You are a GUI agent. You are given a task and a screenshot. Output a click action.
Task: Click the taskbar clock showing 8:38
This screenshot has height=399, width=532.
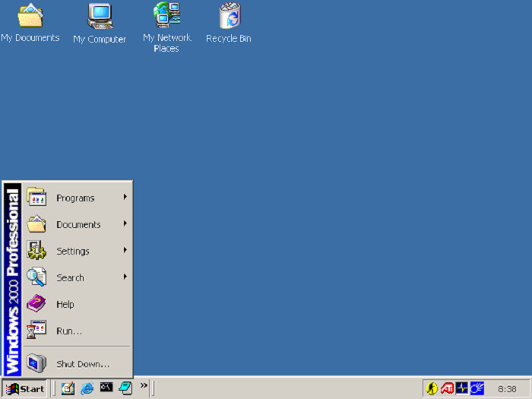click(x=507, y=389)
